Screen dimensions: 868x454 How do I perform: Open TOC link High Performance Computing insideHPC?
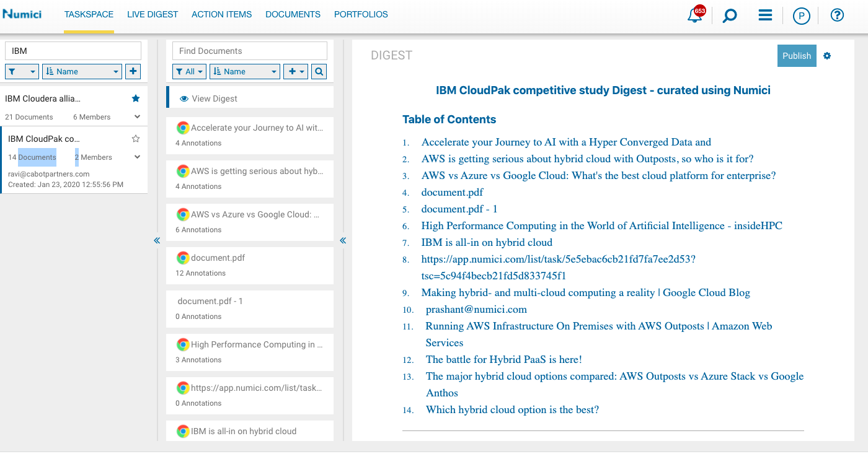click(601, 225)
